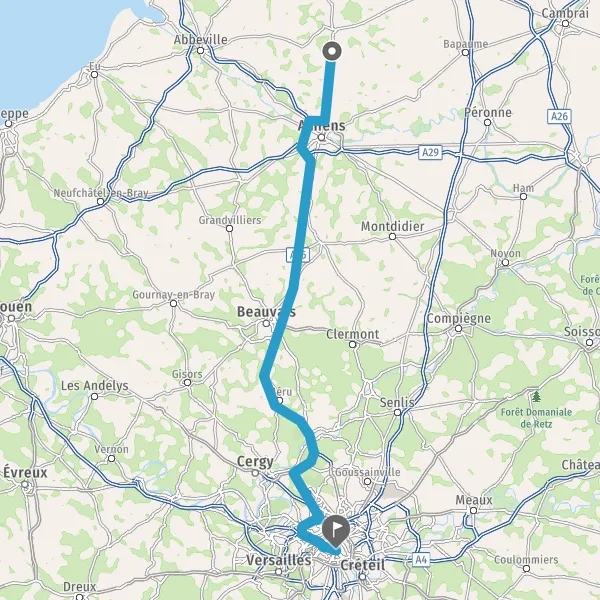
Task: Click the Meaux town label
Action: 474,500
